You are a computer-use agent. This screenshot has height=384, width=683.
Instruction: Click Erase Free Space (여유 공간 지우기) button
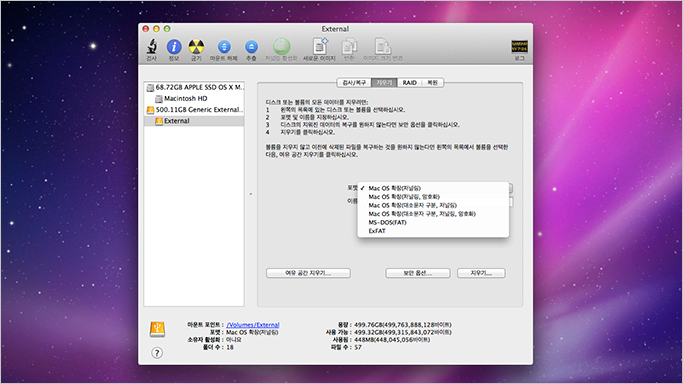coord(308,273)
